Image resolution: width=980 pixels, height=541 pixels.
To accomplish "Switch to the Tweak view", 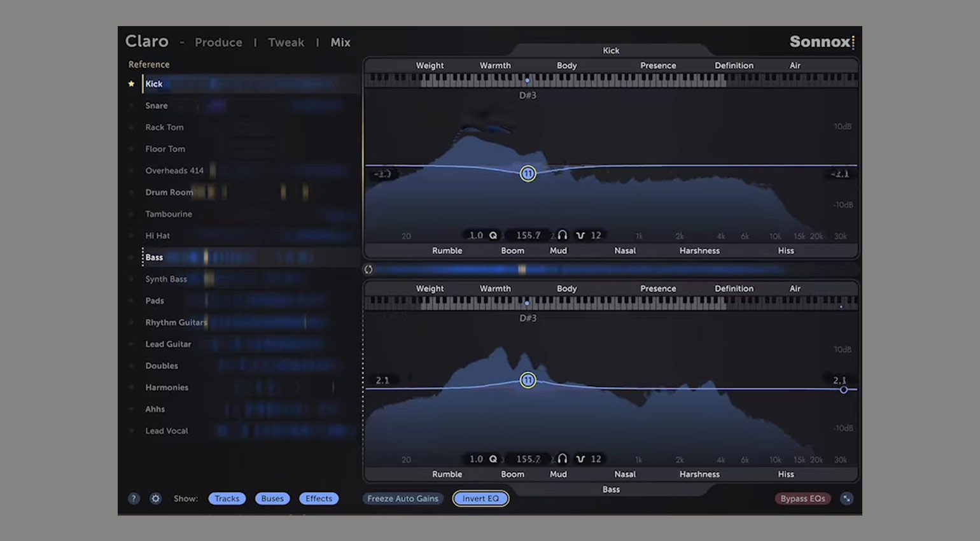I will (286, 43).
